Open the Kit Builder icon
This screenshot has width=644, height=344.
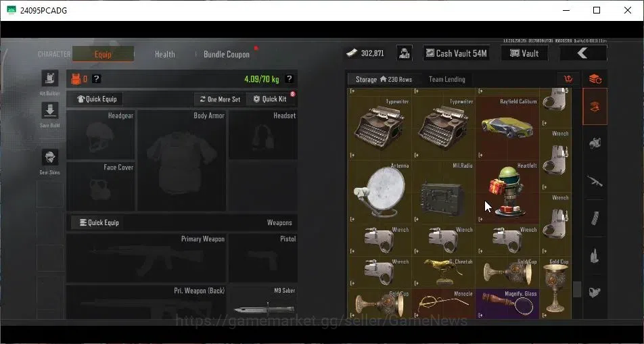coord(49,78)
